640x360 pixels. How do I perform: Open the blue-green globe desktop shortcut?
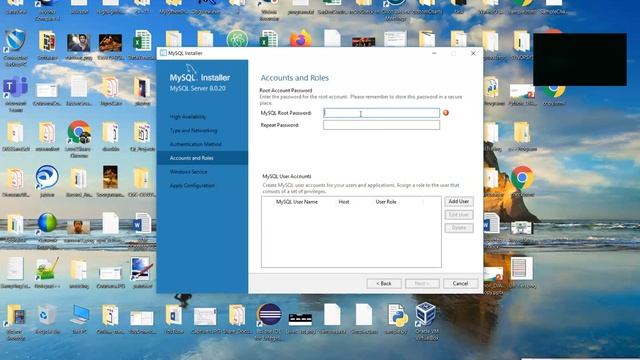pos(47,223)
